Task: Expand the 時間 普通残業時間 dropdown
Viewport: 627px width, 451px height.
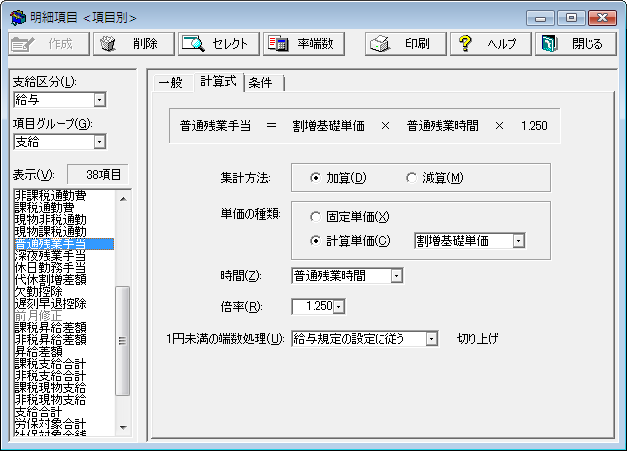Action: (397, 275)
